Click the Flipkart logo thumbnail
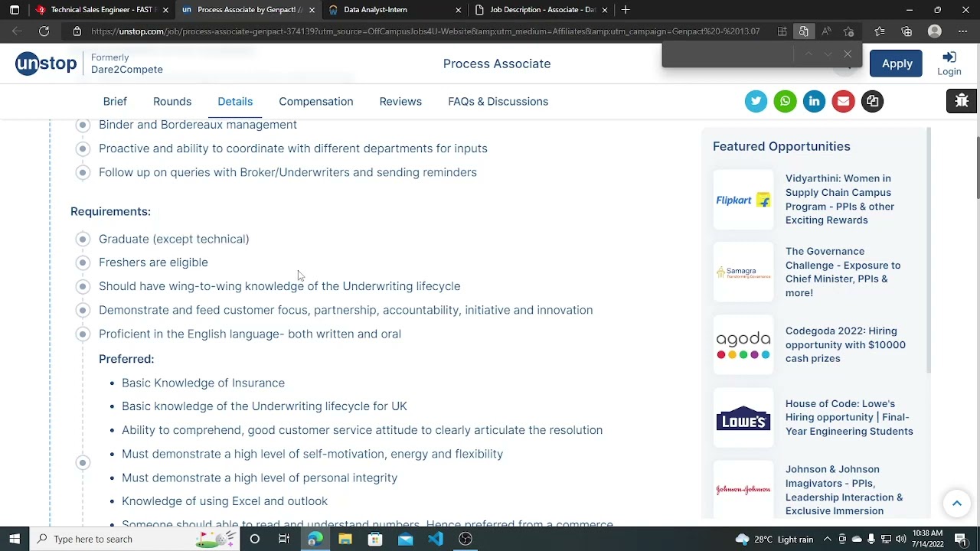Image resolution: width=980 pixels, height=551 pixels. [743, 200]
